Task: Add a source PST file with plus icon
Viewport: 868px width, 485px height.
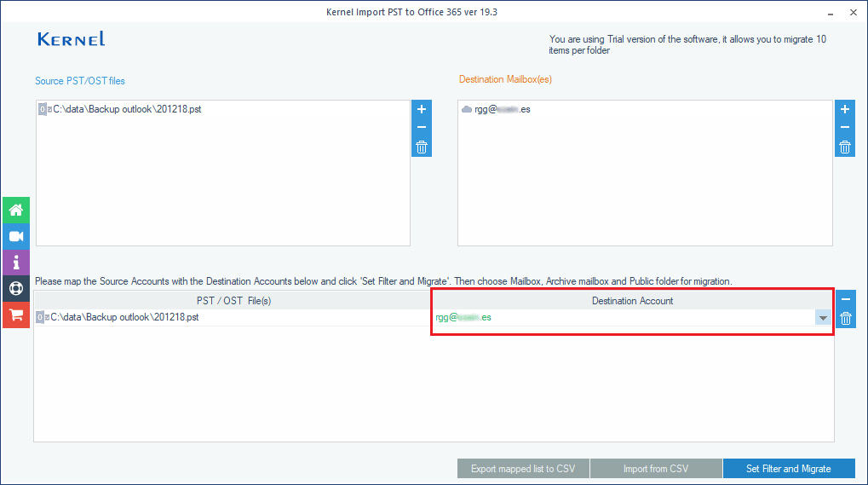Action: tap(422, 109)
